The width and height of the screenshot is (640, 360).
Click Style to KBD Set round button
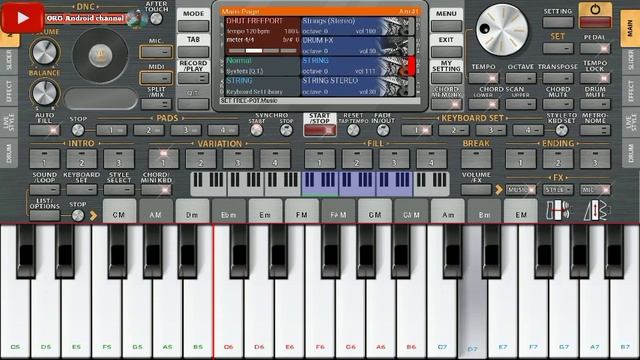coord(562,130)
